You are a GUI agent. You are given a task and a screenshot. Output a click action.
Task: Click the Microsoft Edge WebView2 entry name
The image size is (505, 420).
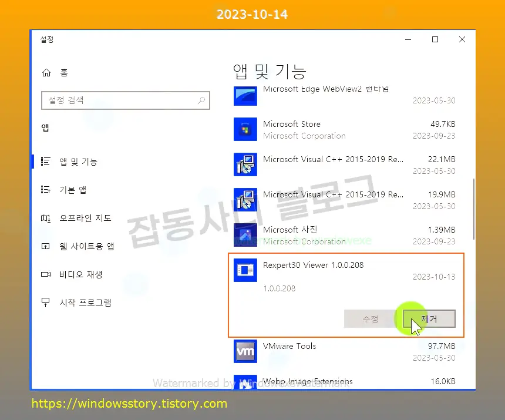[x=326, y=89]
